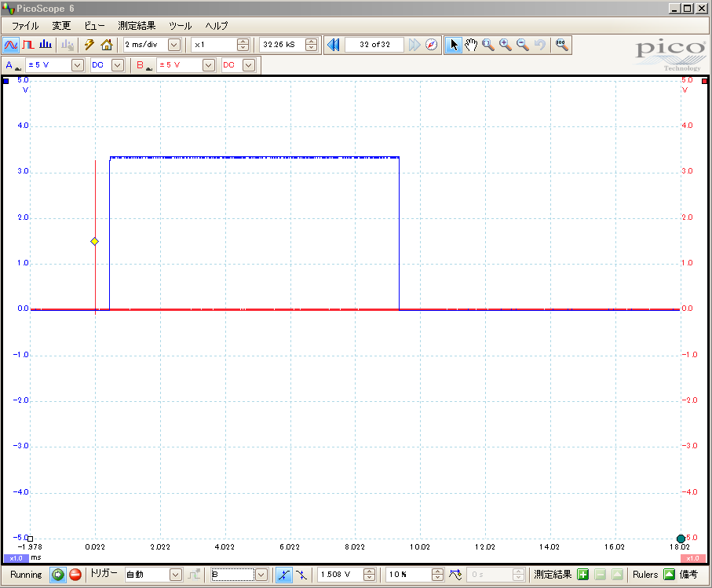Click blue x1.0 Channel A axis scale button
This screenshot has width=712, height=588.
click(x=16, y=558)
